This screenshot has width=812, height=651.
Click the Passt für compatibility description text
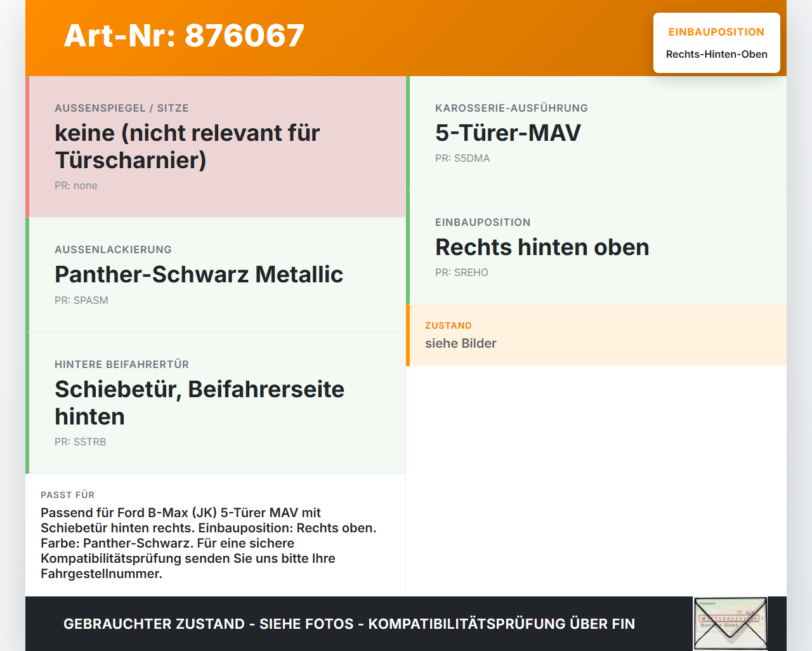pos(209,543)
